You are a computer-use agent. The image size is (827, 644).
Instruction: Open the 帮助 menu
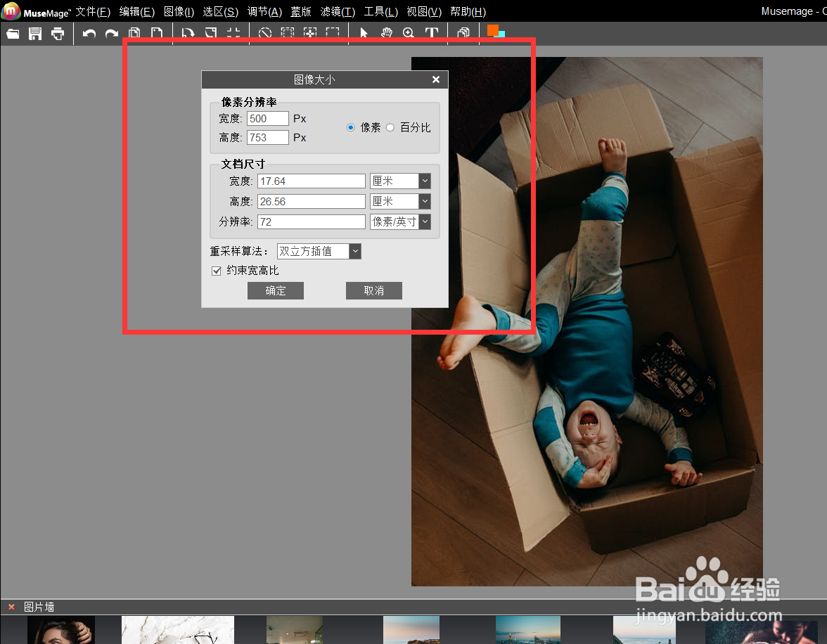(x=468, y=12)
